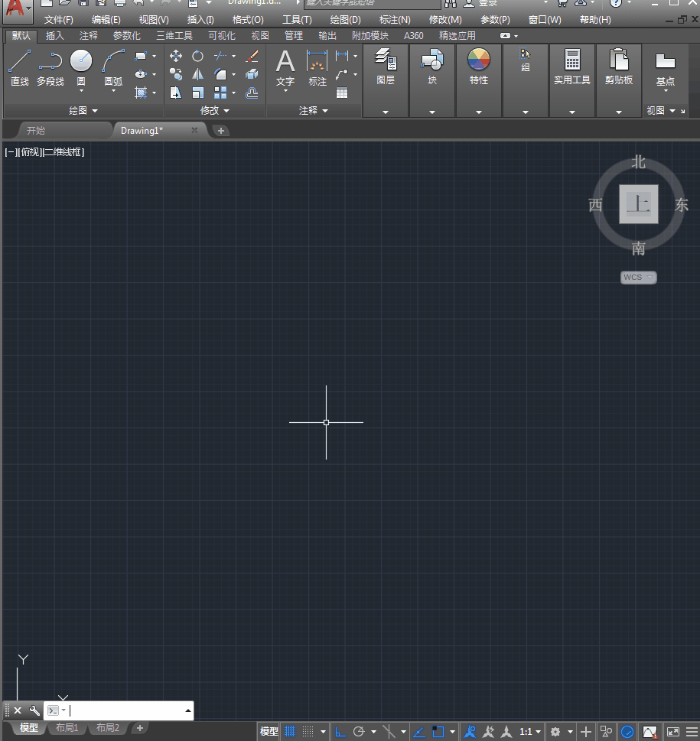The width and height of the screenshot is (700, 741).
Task: Open the 修改(M) menu
Action: [x=444, y=20]
